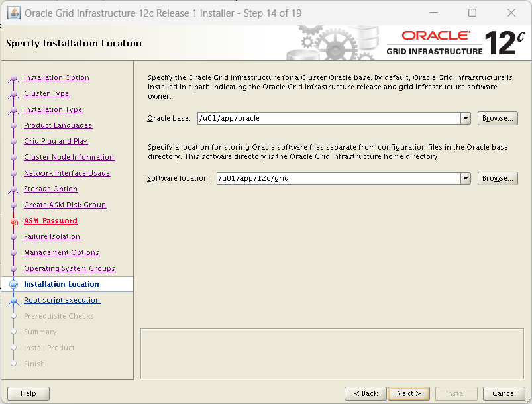
Task: Click the Root script execution step bullet icon
Action: pyautogui.click(x=13, y=301)
